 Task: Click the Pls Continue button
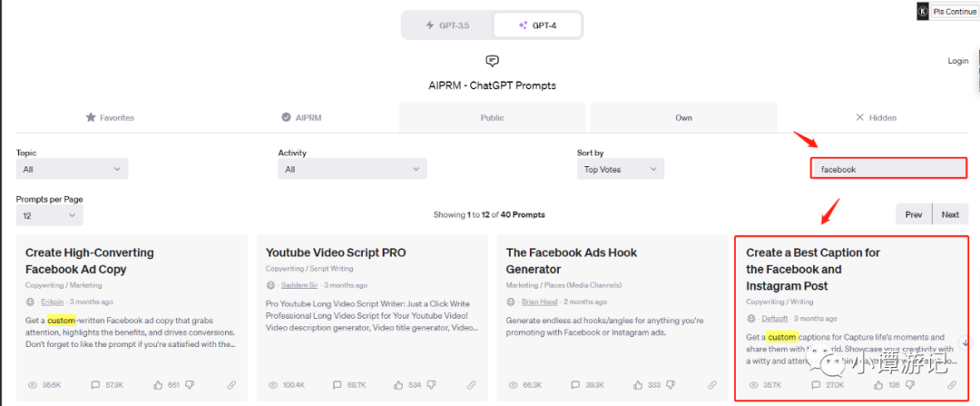[955, 11]
